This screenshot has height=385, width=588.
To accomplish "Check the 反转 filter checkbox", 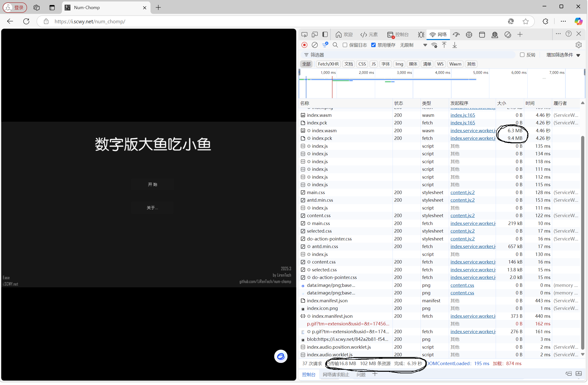I will pyautogui.click(x=522, y=55).
